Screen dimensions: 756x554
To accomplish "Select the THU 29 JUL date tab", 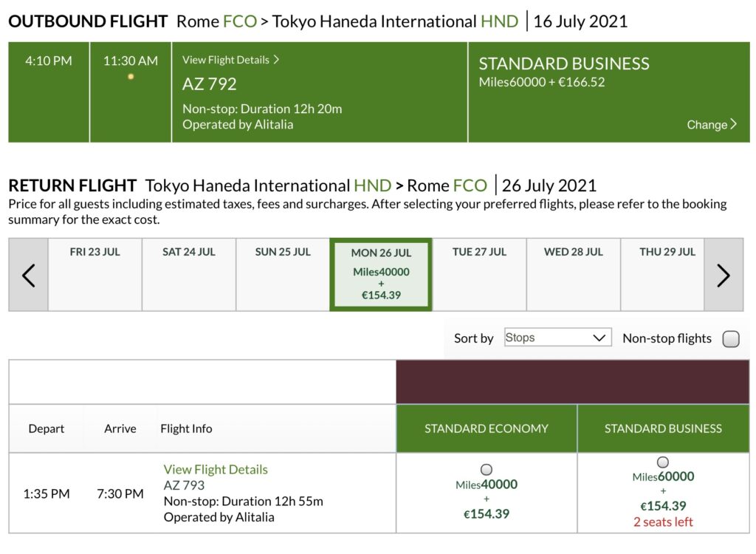I will coord(667,274).
